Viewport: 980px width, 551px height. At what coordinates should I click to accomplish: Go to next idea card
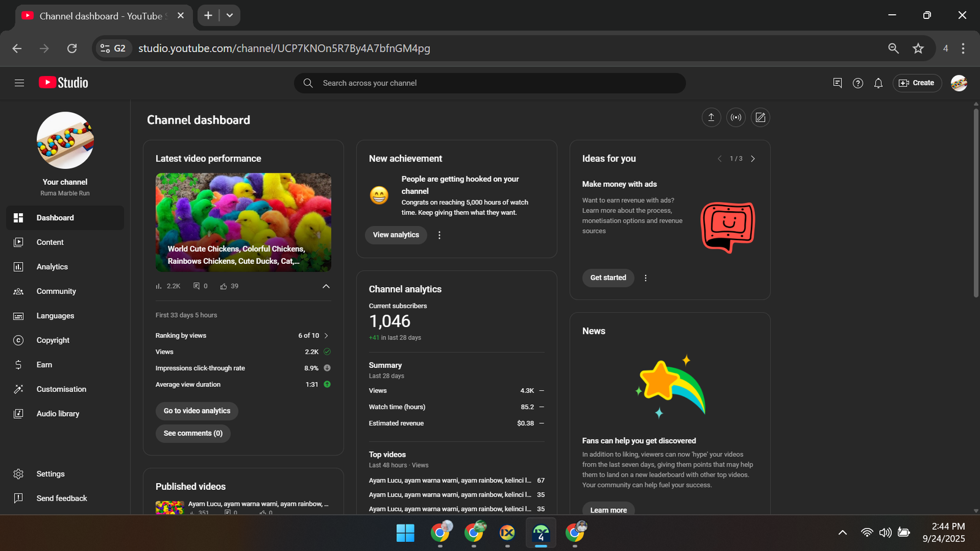point(753,159)
